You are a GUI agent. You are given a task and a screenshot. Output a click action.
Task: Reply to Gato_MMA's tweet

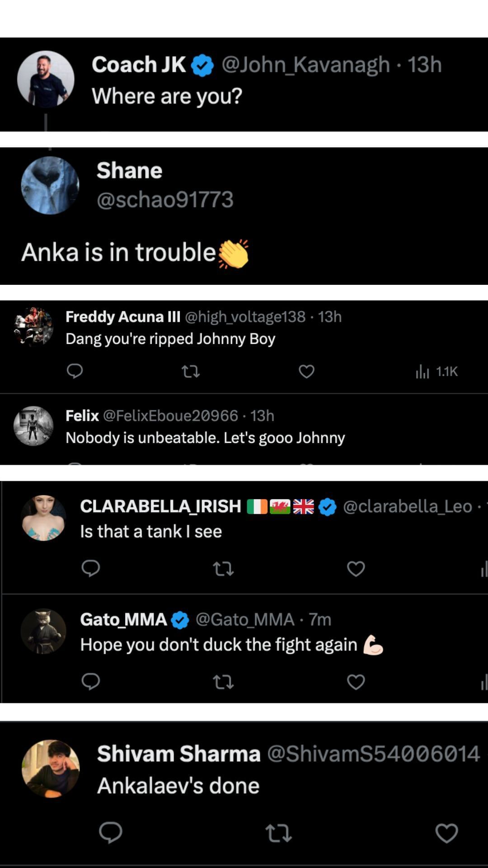[91, 683]
